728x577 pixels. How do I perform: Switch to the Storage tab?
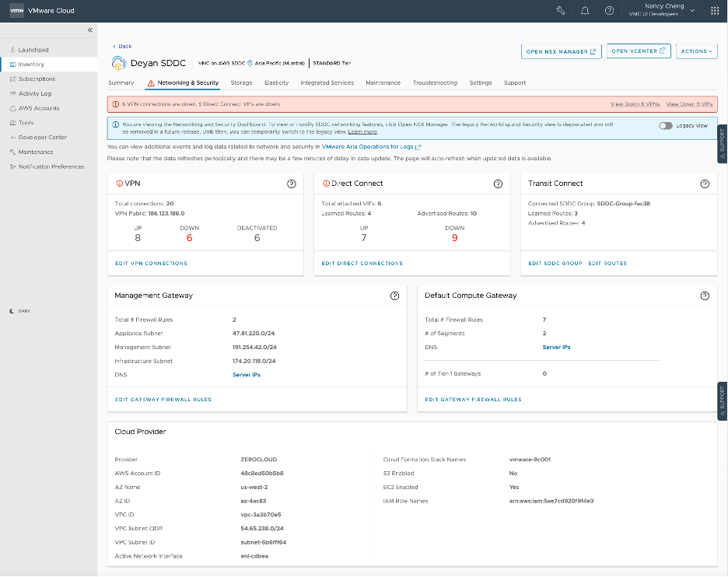pyautogui.click(x=241, y=82)
